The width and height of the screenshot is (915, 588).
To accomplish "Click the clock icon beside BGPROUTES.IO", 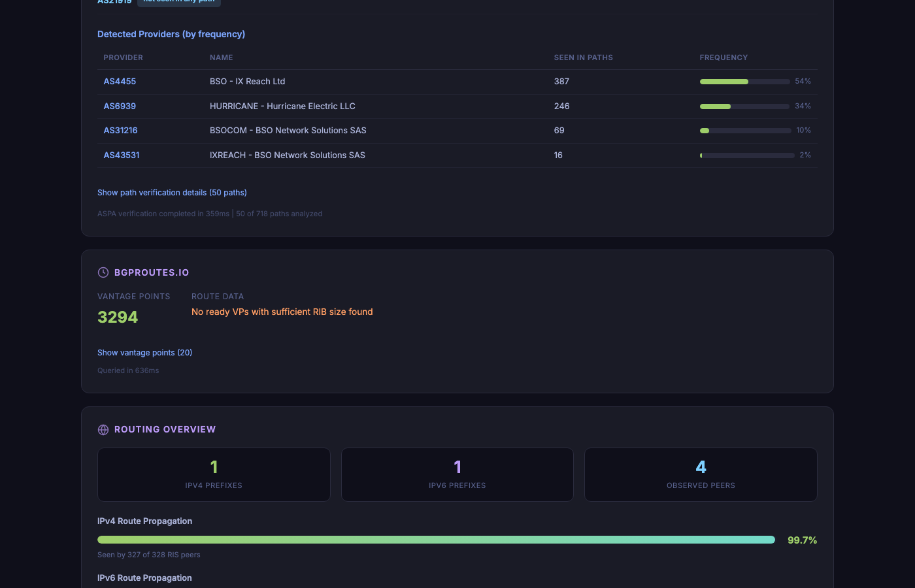I will (103, 272).
